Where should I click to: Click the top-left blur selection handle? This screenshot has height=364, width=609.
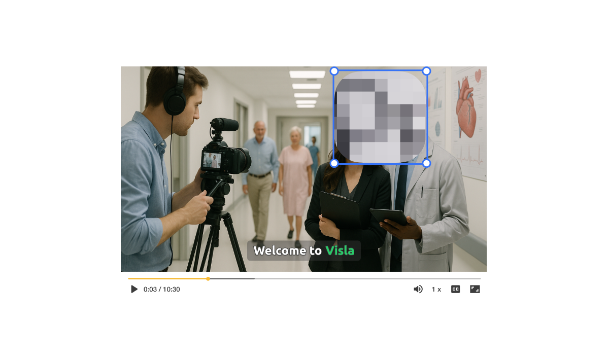coord(334,71)
